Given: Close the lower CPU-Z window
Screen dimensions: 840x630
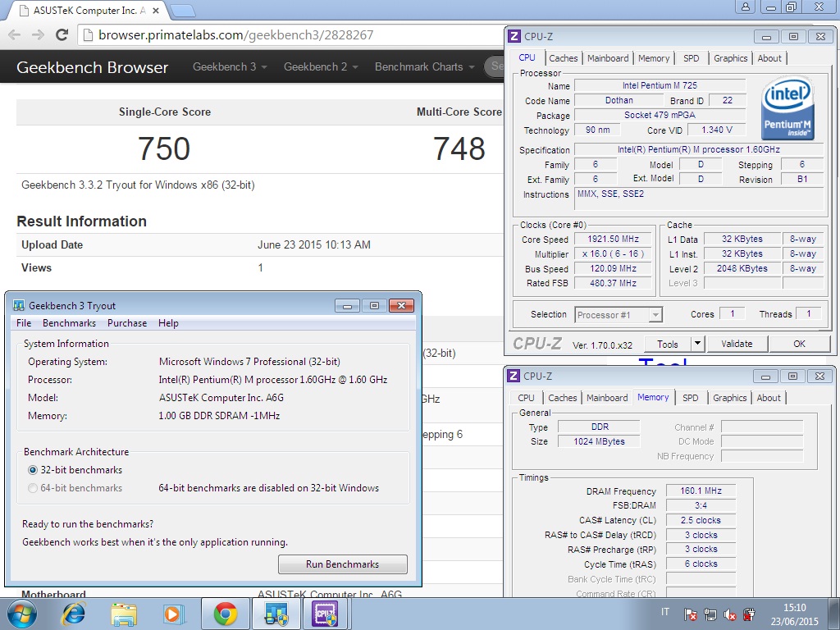Looking at the screenshot, I should [820, 376].
